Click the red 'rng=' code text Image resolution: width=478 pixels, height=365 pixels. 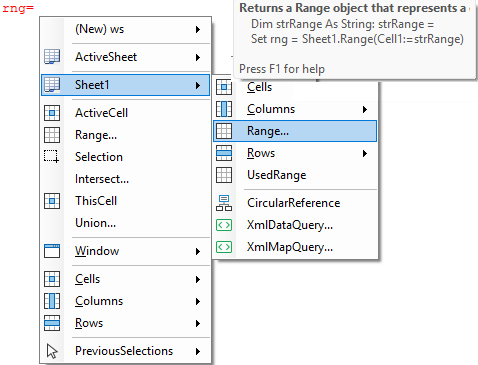(x=18, y=7)
